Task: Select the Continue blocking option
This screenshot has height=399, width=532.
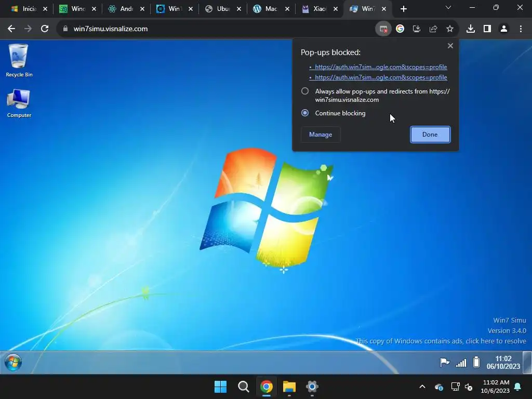Action: (x=305, y=113)
